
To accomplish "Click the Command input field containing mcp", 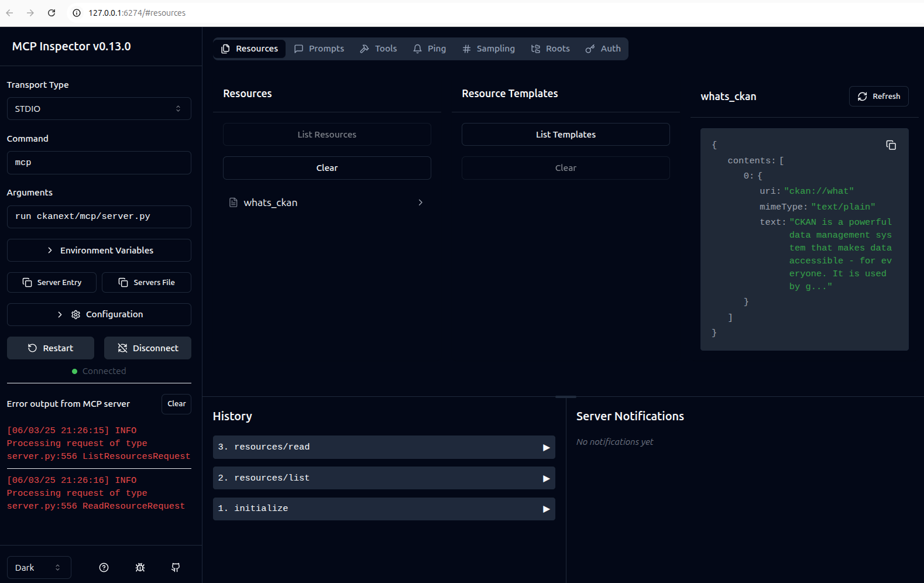I will (99, 163).
